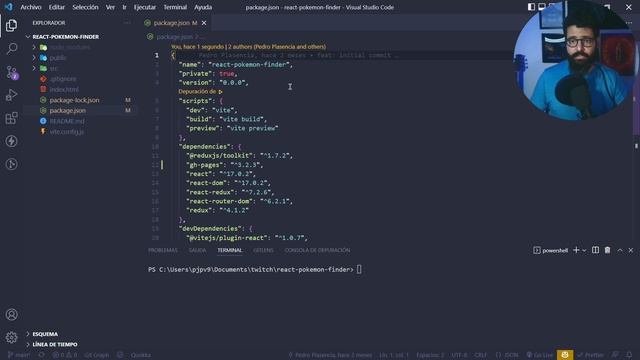This screenshot has height=360, width=640.
Task: Click the Prettier status bar item
Action: (591, 355)
